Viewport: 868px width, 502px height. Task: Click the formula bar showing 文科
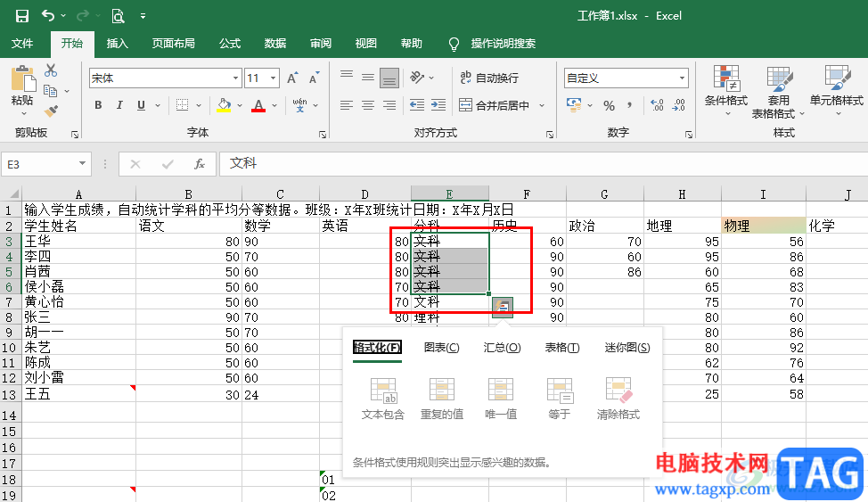544,163
